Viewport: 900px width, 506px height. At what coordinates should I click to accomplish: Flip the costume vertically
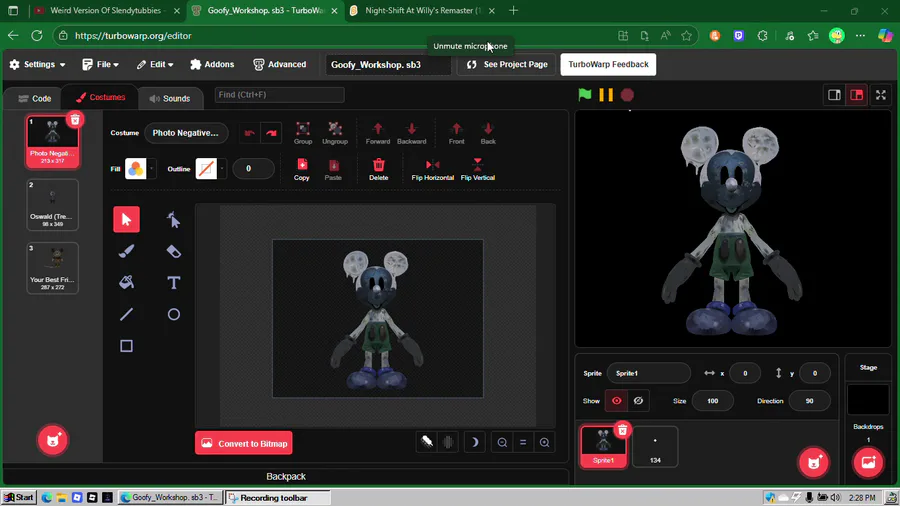[478, 169]
